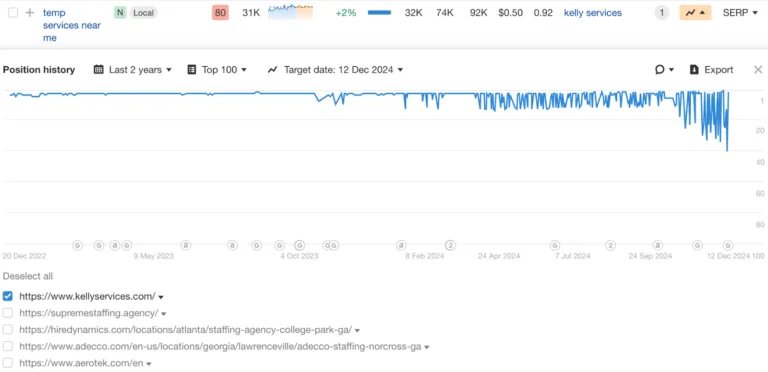Click the 'a' marker above 24 Sep 2024
This screenshot has height=372, width=768.
click(658, 245)
